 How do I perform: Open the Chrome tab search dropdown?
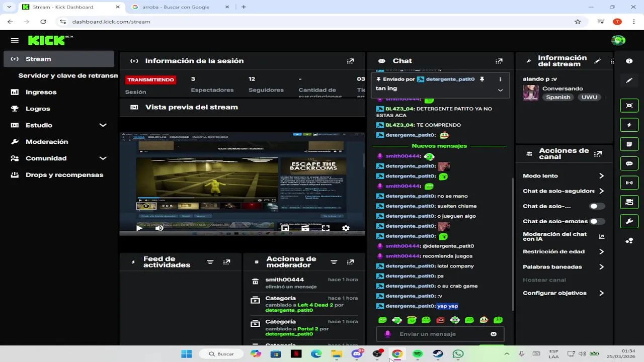point(9,7)
